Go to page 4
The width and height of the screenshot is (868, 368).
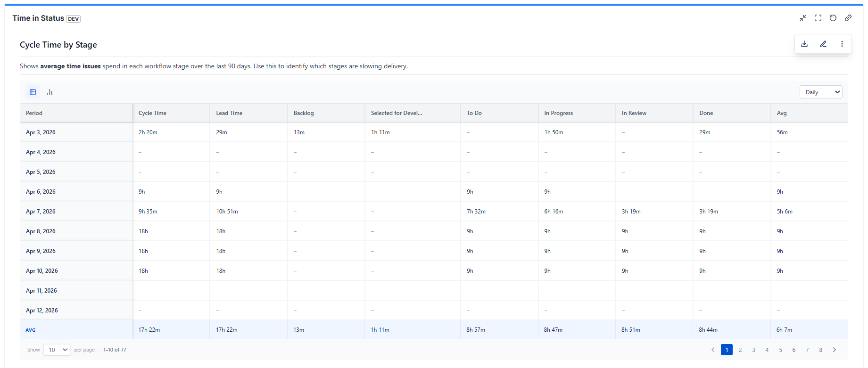click(767, 350)
